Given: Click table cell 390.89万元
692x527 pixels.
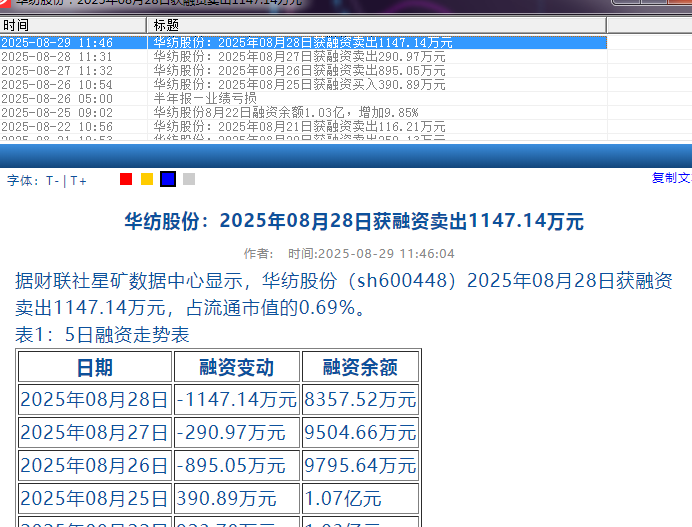Looking at the screenshot, I should pyautogui.click(x=237, y=498).
